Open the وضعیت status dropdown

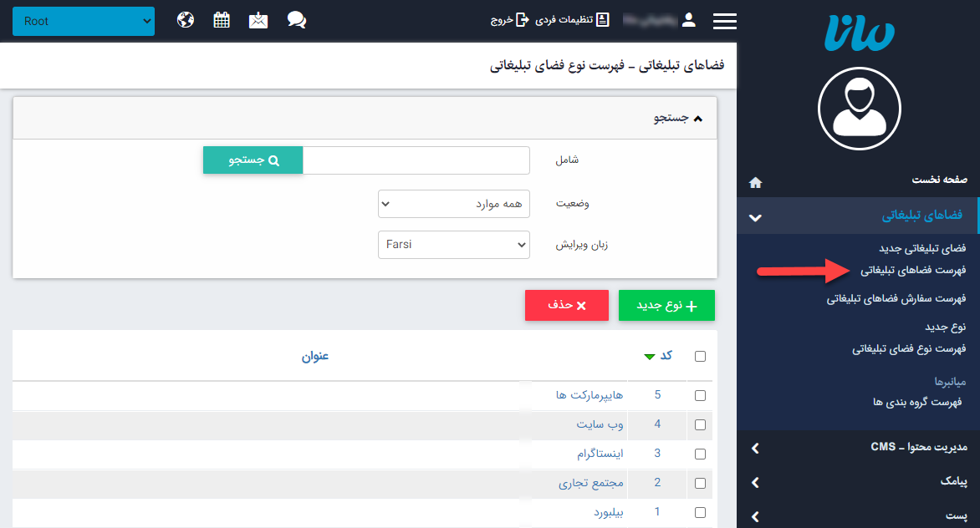coord(454,203)
